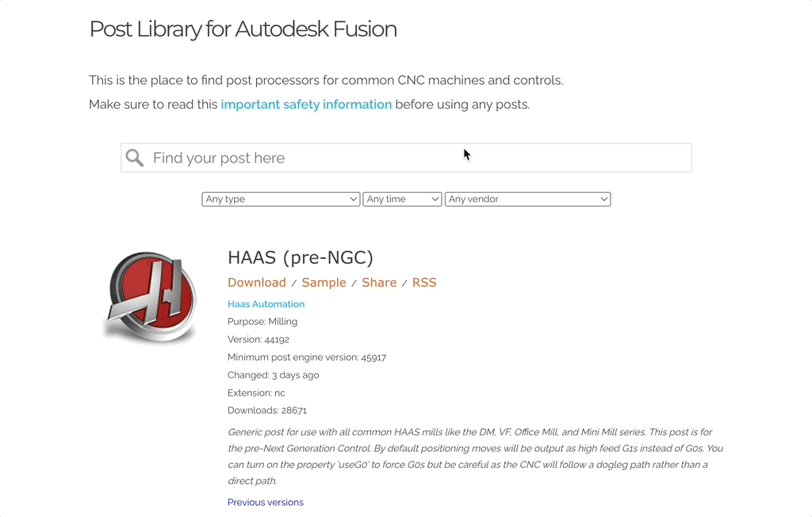Expand the Any type dropdown
Image resolution: width=812 pixels, height=517 pixels.
(x=281, y=199)
